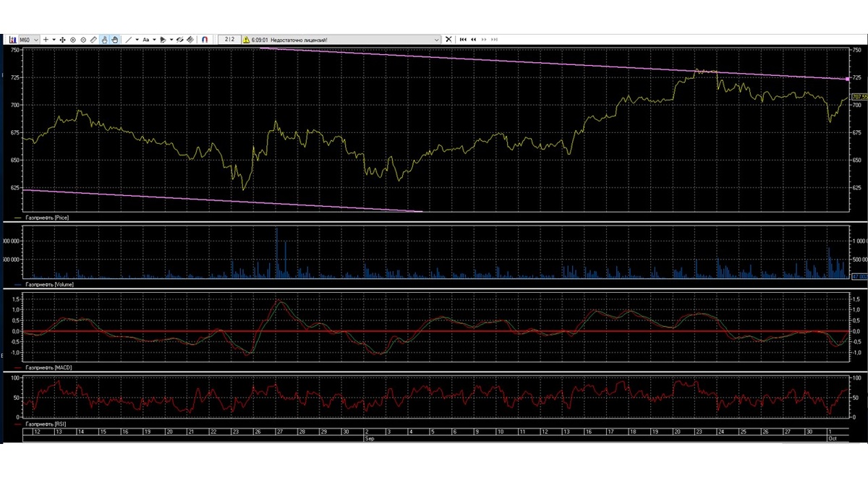Select the ruler measure tool

[93, 40]
